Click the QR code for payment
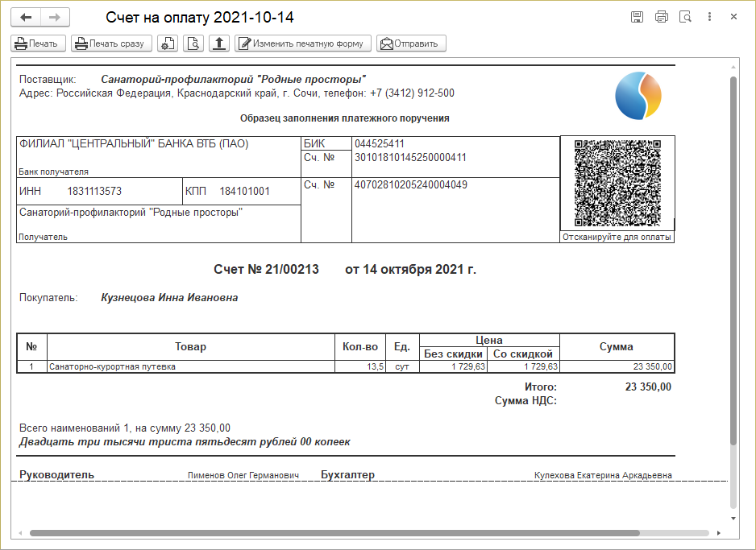The image size is (756, 550). pos(617,183)
